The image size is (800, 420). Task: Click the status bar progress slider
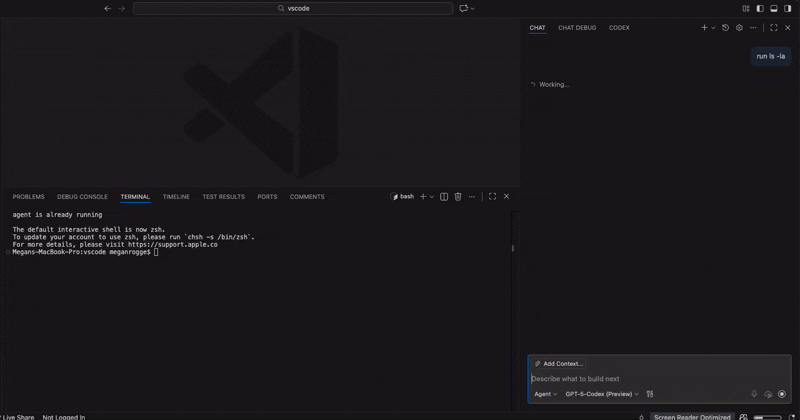pos(767,417)
